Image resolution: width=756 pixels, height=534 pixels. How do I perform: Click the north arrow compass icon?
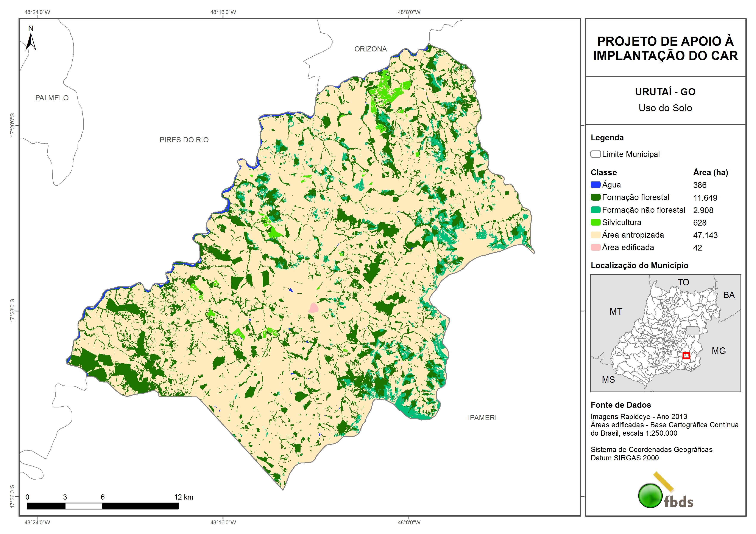[x=31, y=40]
